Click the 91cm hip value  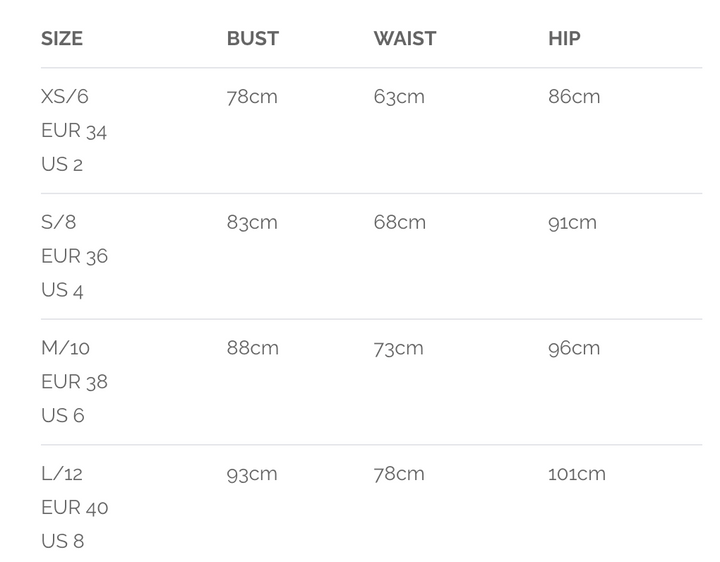[572, 222]
